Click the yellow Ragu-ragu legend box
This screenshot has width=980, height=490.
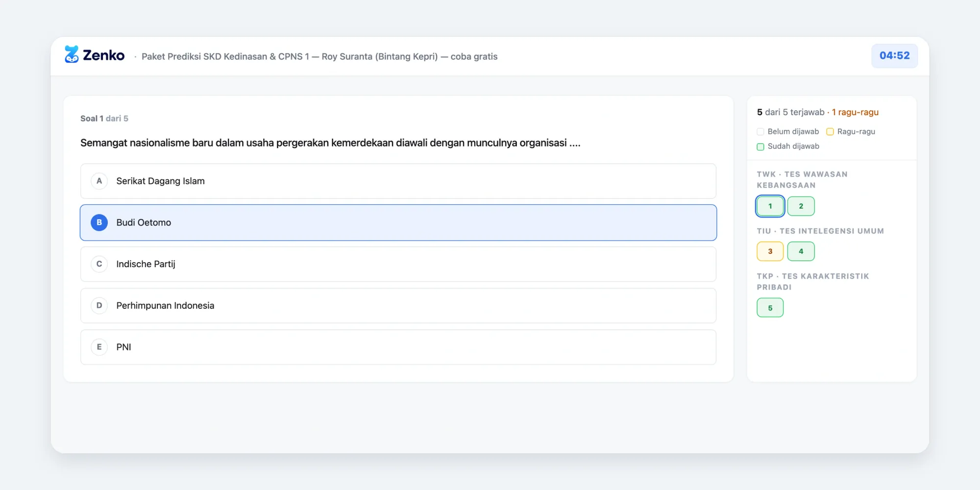point(830,132)
